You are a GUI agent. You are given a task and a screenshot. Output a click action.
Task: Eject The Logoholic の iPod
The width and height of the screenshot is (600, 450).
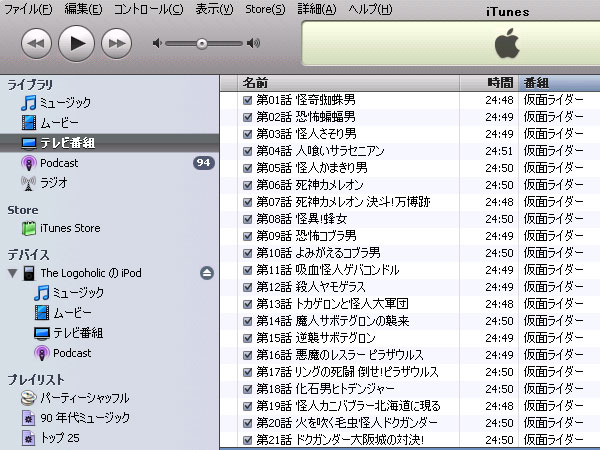207,273
